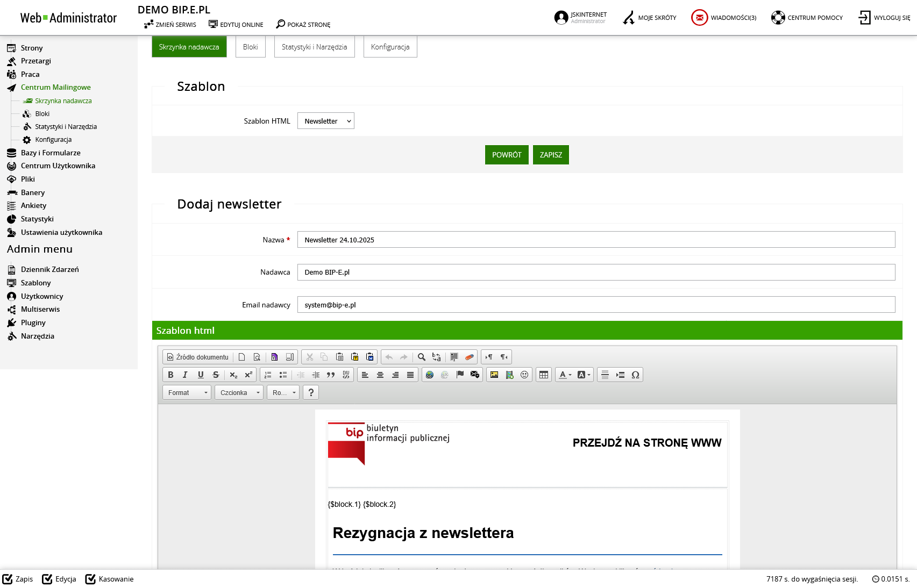Click the ZAPISZ button
Viewport: 917px width, 588px height.
tap(551, 155)
